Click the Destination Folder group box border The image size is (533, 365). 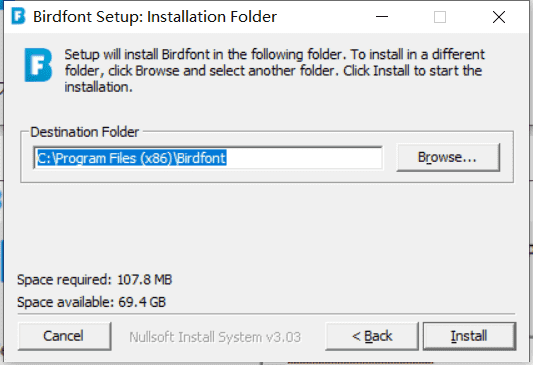[x=267, y=182]
